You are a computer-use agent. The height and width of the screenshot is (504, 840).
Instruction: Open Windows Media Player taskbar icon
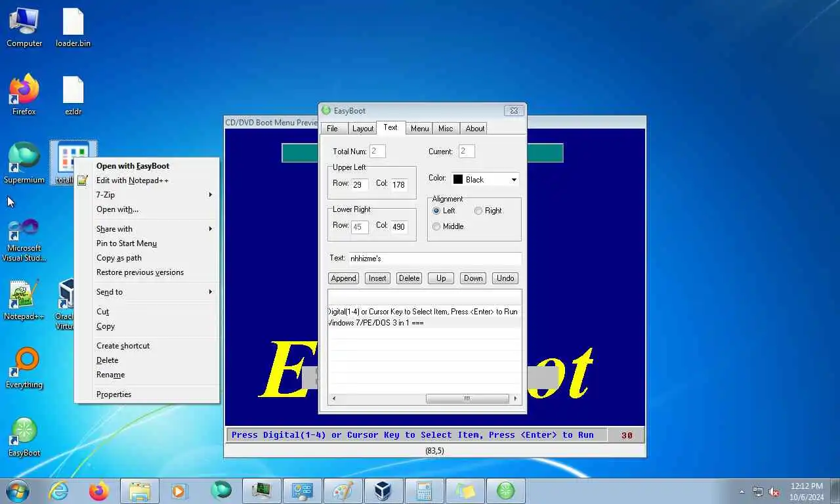click(x=178, y=491)
